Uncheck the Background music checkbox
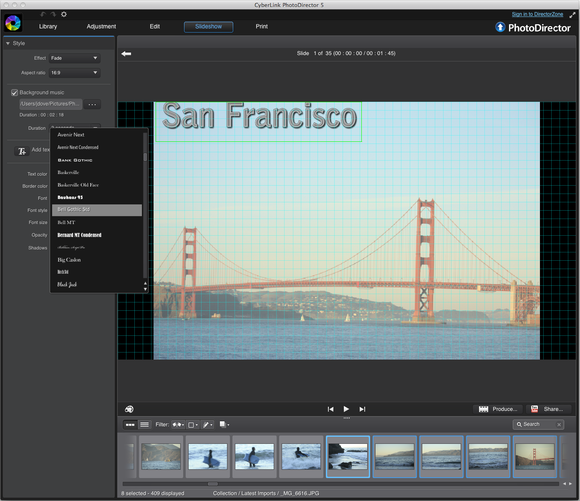The image size is (580, 501). click(14, 93)
